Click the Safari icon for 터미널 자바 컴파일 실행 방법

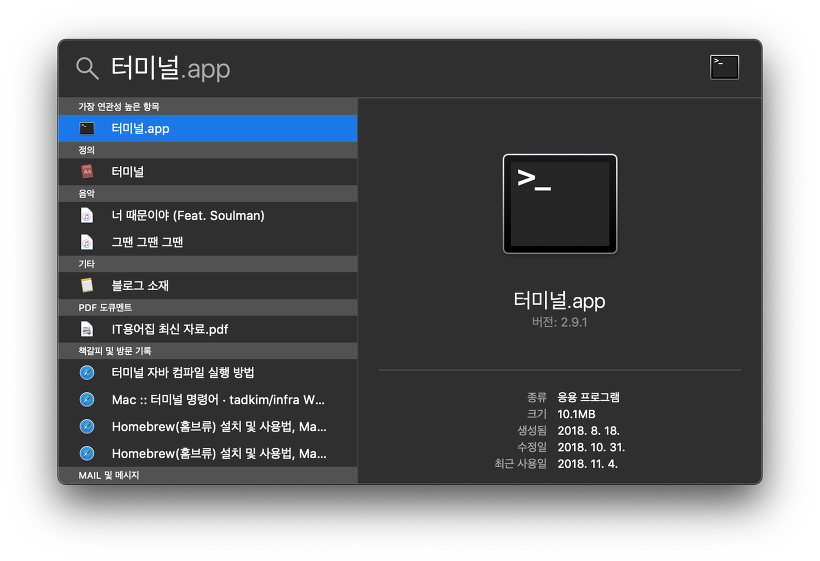click(87, 373)
